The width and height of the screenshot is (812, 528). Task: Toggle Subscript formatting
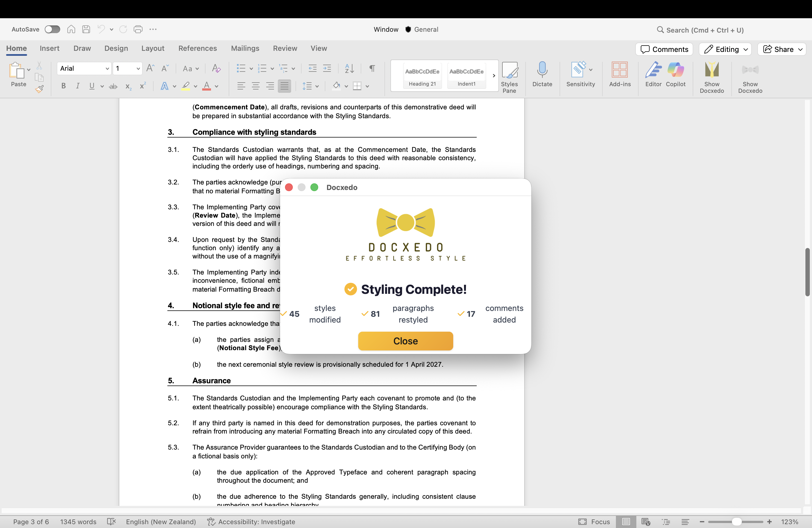pos(128,86)
